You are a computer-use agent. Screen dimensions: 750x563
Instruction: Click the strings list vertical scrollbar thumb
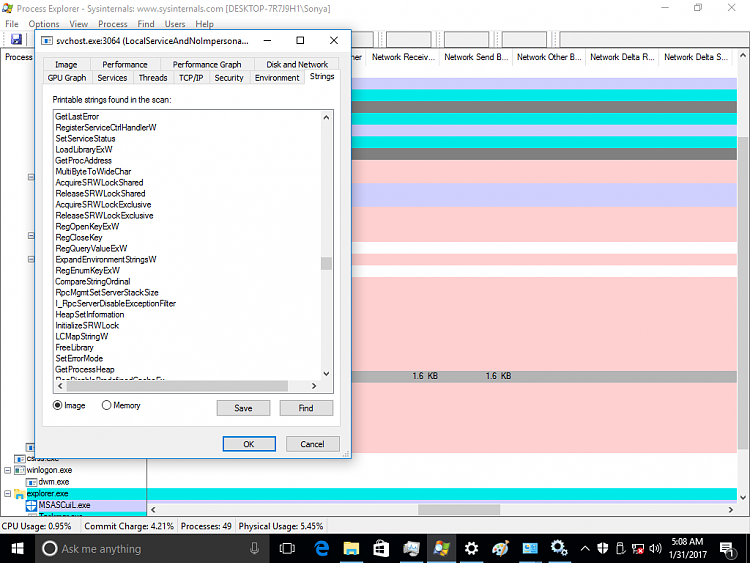(326, 263)
